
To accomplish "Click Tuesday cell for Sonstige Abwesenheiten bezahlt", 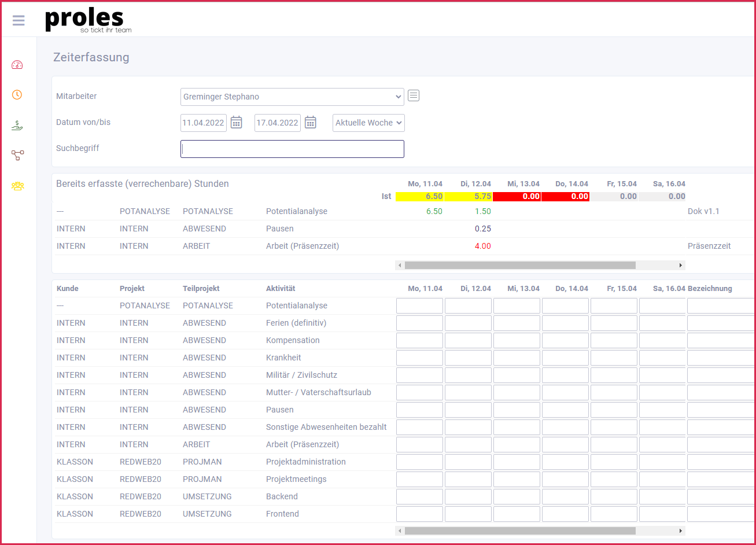I will 468,427.
